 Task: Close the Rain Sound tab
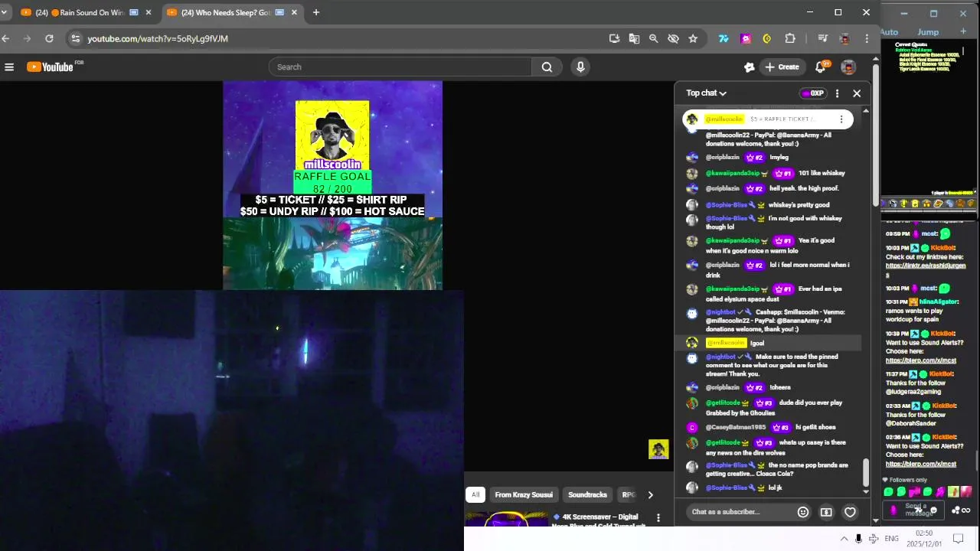point(148,12)
